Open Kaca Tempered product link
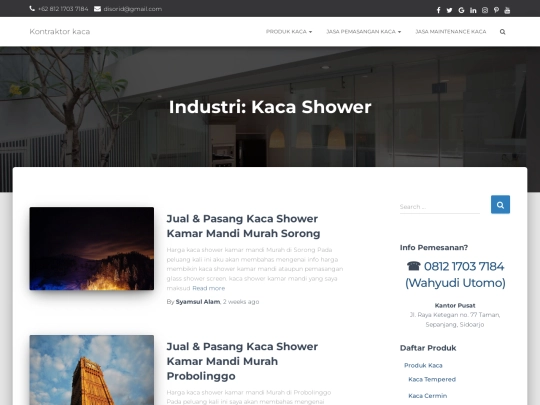This screenshot has width=540, height=405. pyautogui.click(x=432, y=380)
